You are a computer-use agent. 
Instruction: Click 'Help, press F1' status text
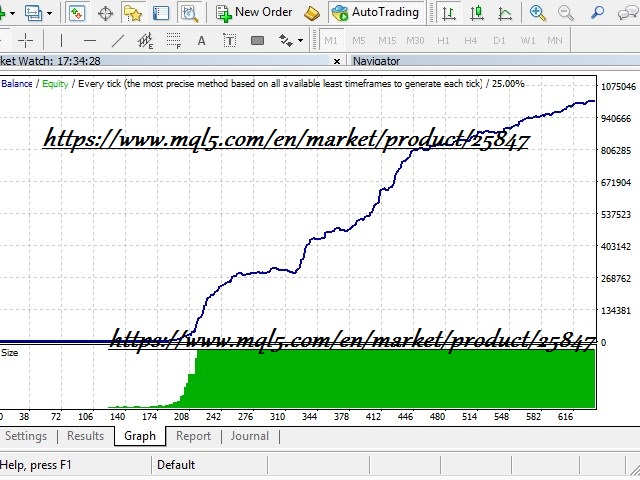(x=36, y=465)
